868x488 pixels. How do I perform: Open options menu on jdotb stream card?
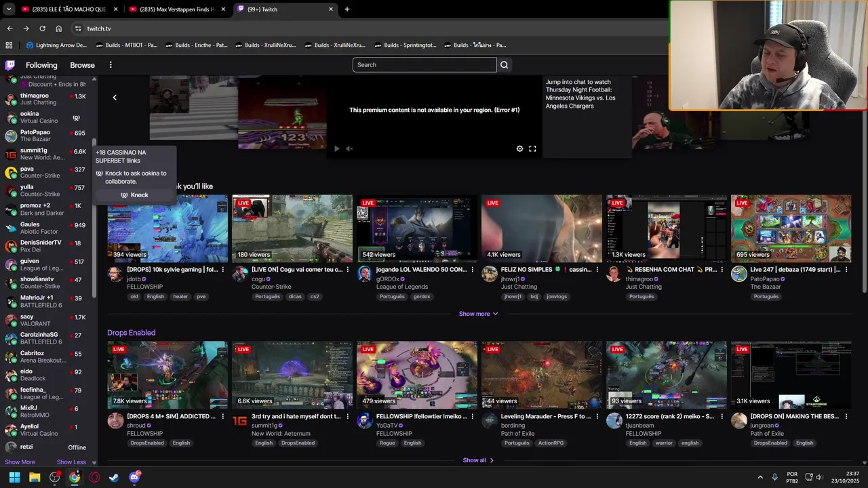click(x=223, y=270)
